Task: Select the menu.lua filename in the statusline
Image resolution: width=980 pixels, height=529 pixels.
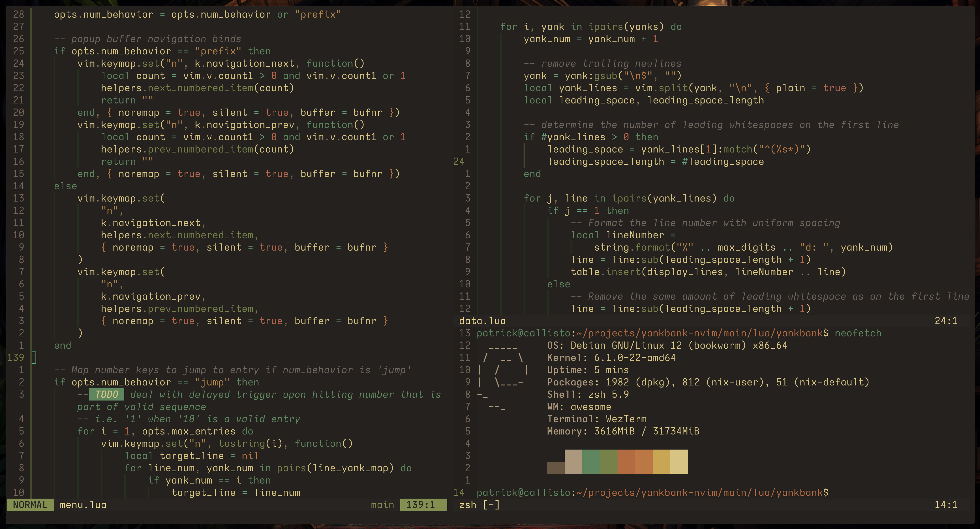Action: point(83,505)
